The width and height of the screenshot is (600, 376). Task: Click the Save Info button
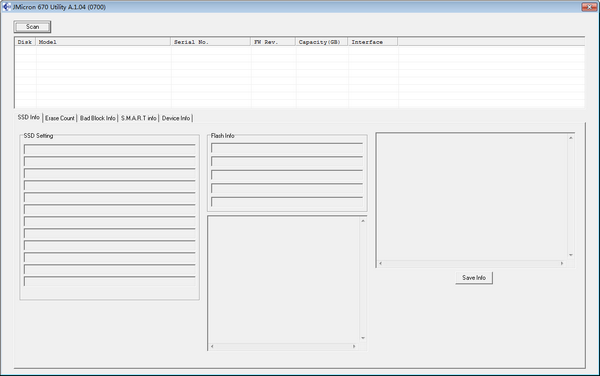(474, 278)
